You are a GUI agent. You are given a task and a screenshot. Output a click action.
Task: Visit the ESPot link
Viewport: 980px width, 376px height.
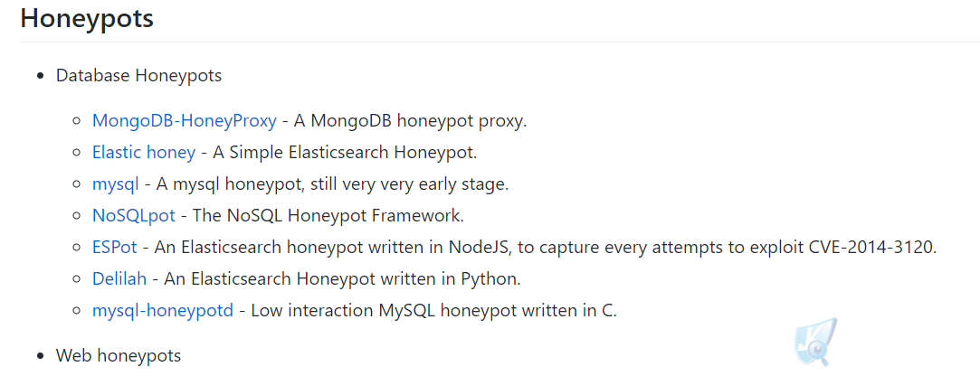click(114, 247)
